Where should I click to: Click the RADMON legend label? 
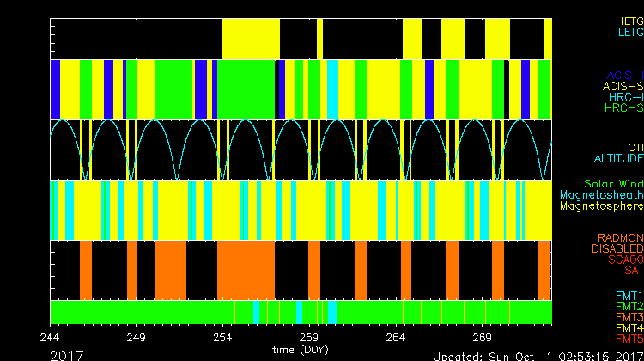621,237
